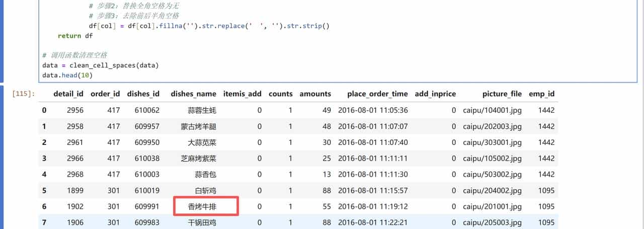Click the emp_id column header

pos(542,94)
